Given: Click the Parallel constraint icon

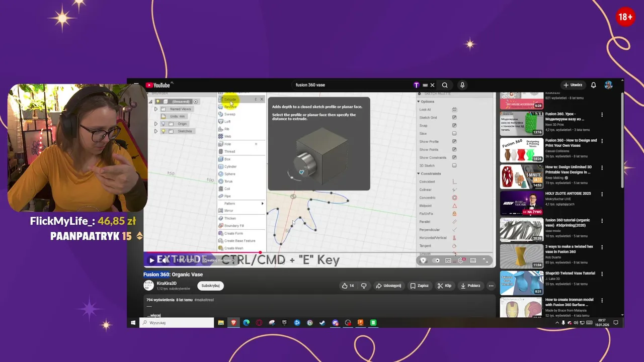Looking at the screenshot, I should pyautogui.click(x=454, y=222).
